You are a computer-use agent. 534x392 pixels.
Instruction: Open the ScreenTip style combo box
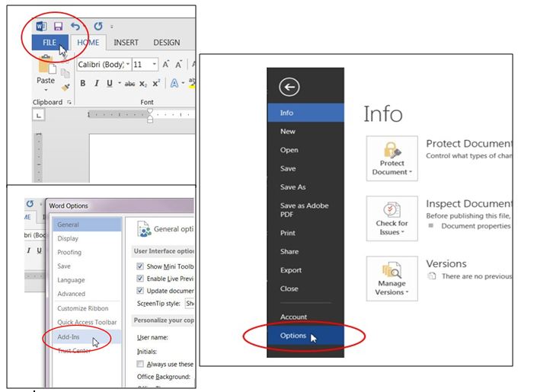pos(190,303)
